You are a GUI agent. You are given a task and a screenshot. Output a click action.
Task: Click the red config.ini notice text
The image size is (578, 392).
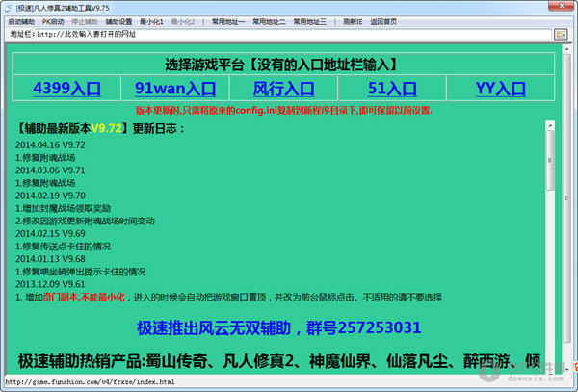coord(284,110)
